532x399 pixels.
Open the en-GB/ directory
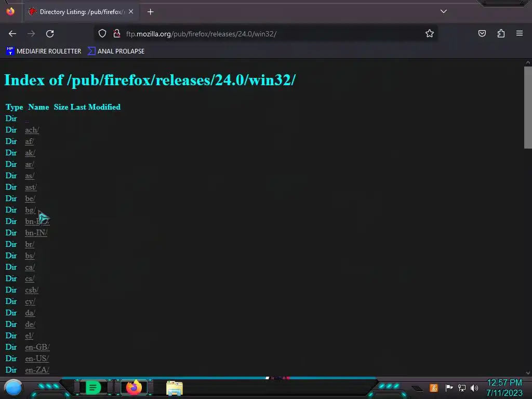click(x=37, y=347)
